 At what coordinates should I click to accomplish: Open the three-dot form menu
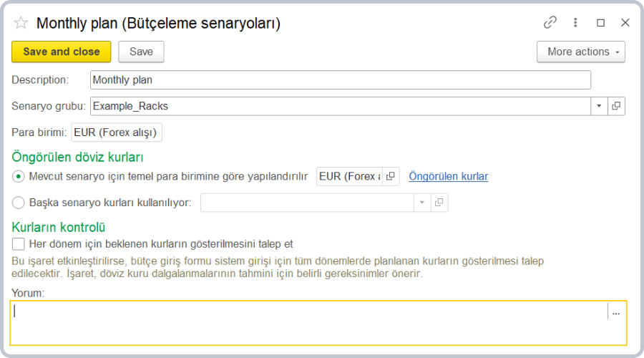pos(575,23)
